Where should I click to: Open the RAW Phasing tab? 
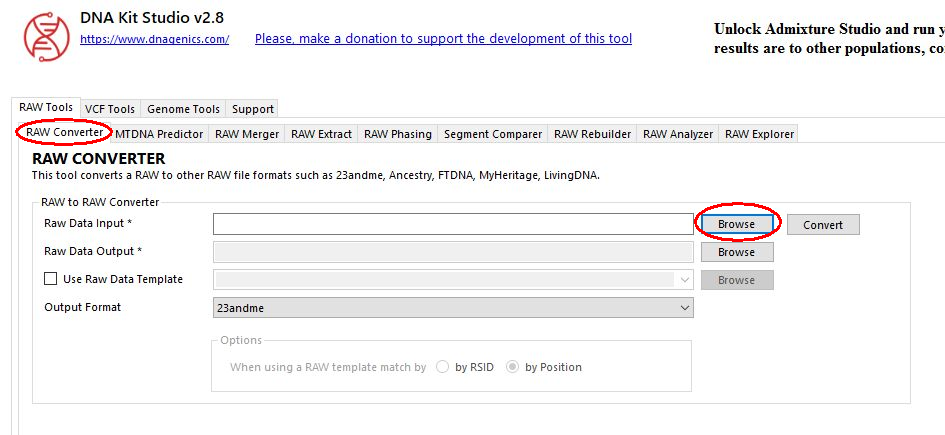point(398,134)
